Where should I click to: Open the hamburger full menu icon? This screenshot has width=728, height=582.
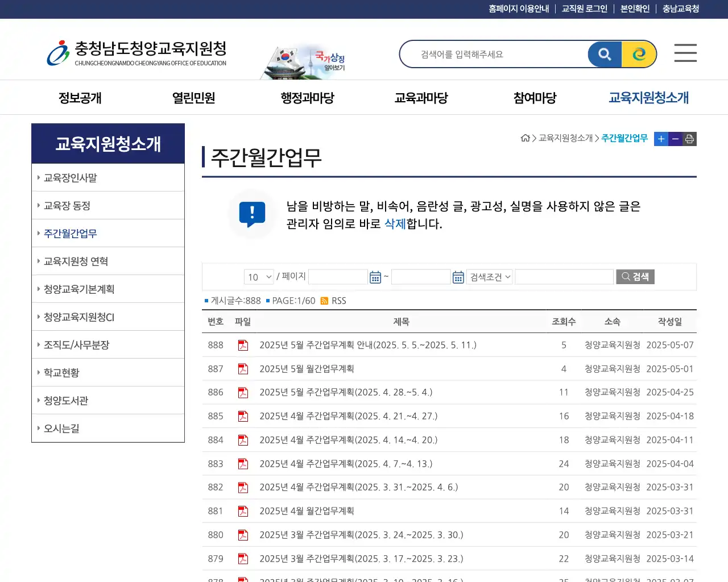click(x=685, y=53)
